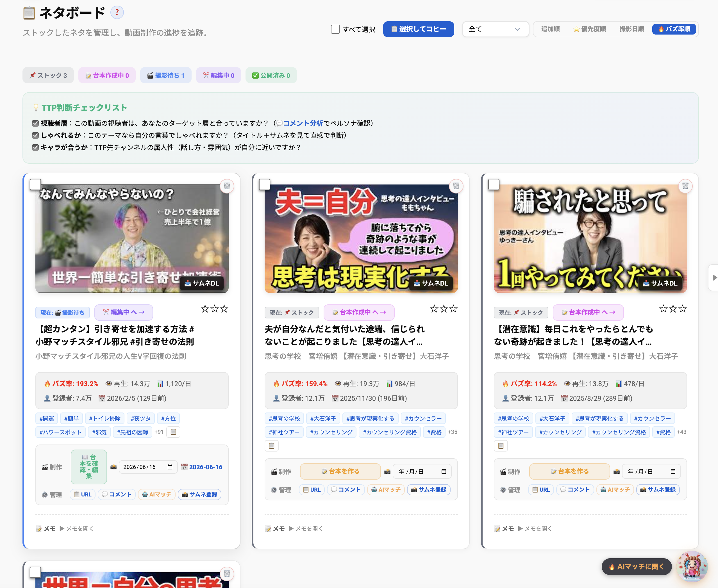Screen dimensions: 718x588
Task: Click the #思考が現実化する tag on second card
Action: [x=370, y=419]
